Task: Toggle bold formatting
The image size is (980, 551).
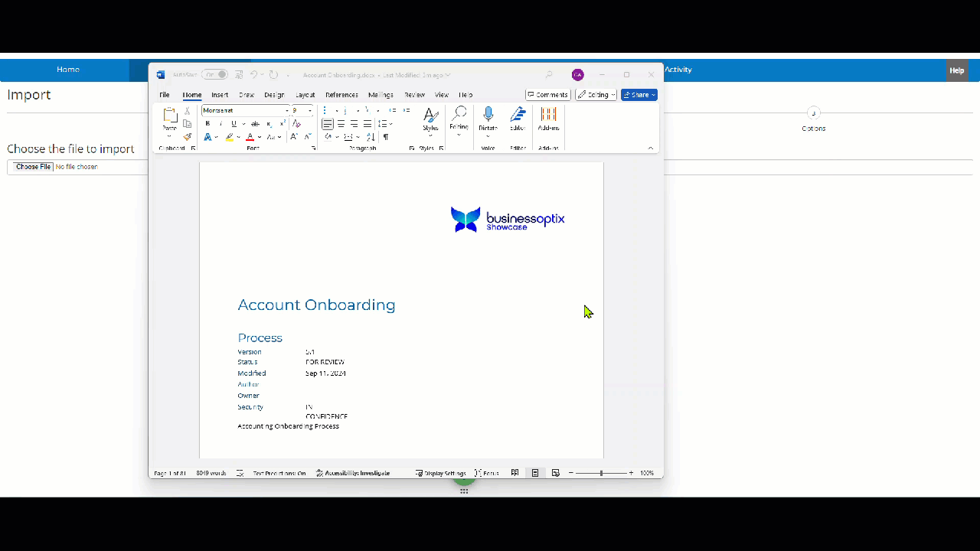Action: (x=207, y=124)
